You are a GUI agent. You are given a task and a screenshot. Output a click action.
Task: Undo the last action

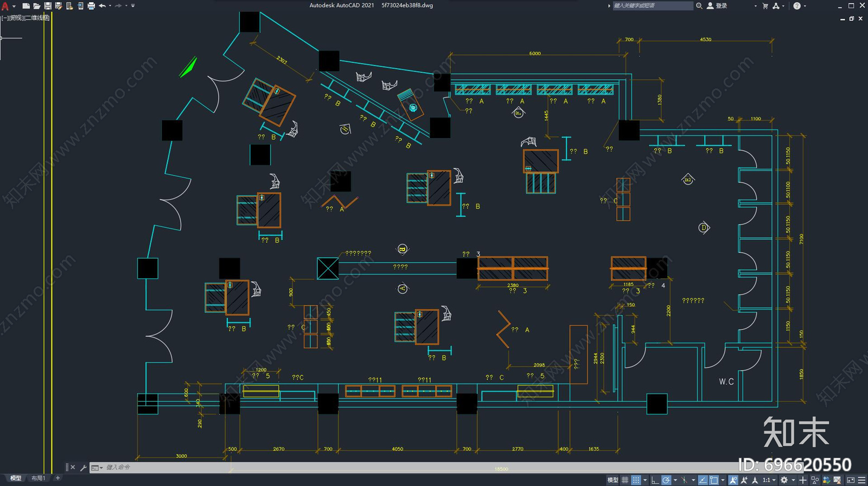coord(102,6)
